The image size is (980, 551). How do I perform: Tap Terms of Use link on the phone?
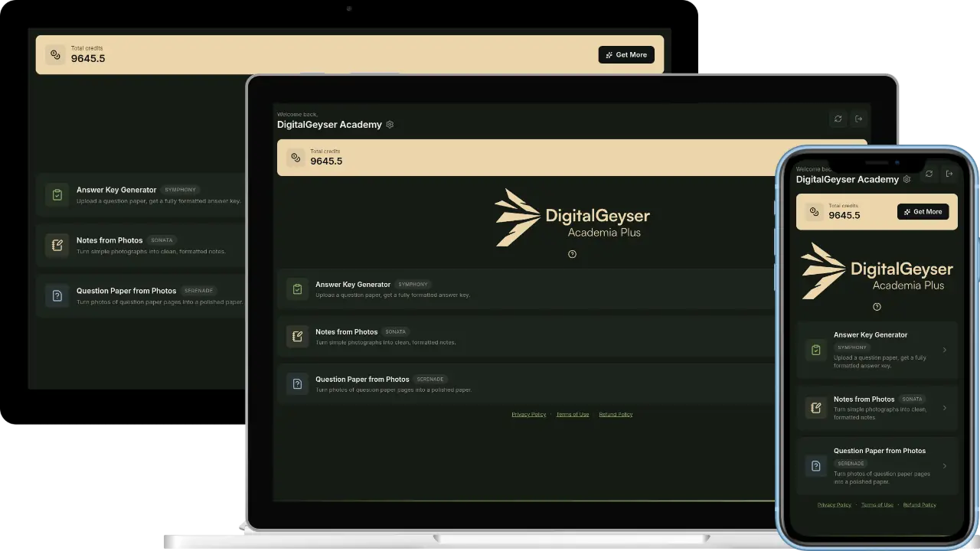(877, 505)
